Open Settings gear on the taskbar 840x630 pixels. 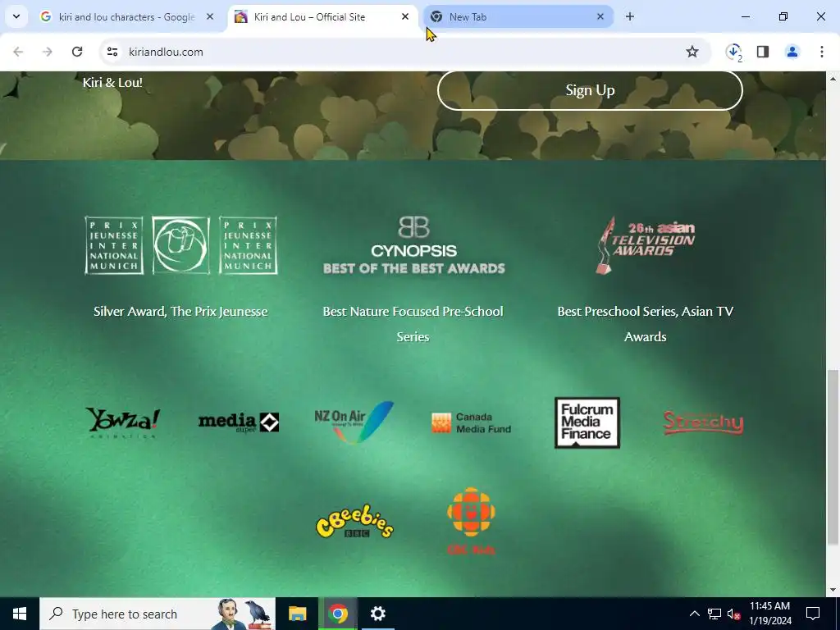tap(377, 614)
